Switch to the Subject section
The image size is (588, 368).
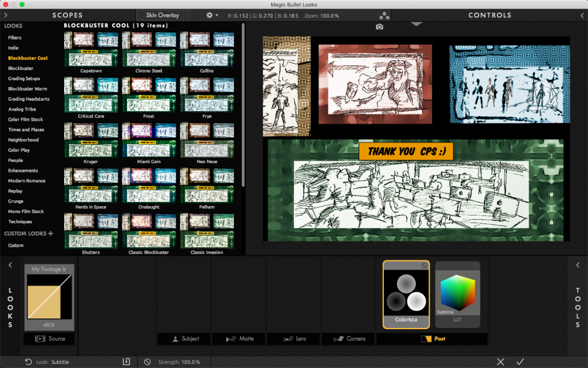pyautogui.click(x=185, y=339)
